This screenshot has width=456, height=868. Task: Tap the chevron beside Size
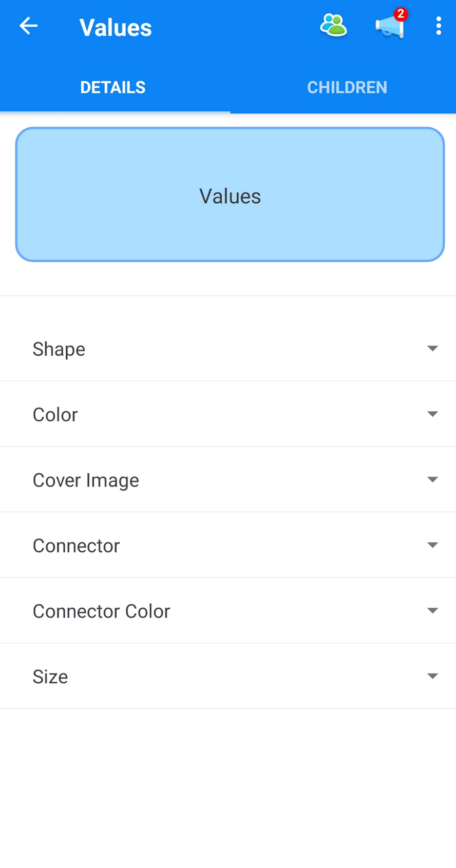click(432, 676)
